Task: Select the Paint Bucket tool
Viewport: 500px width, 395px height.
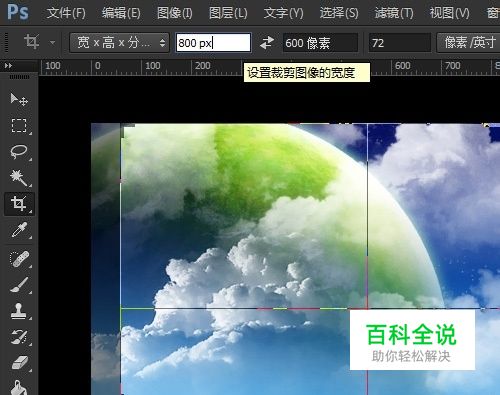Action: pyautogui.click(x=19, y=388)
